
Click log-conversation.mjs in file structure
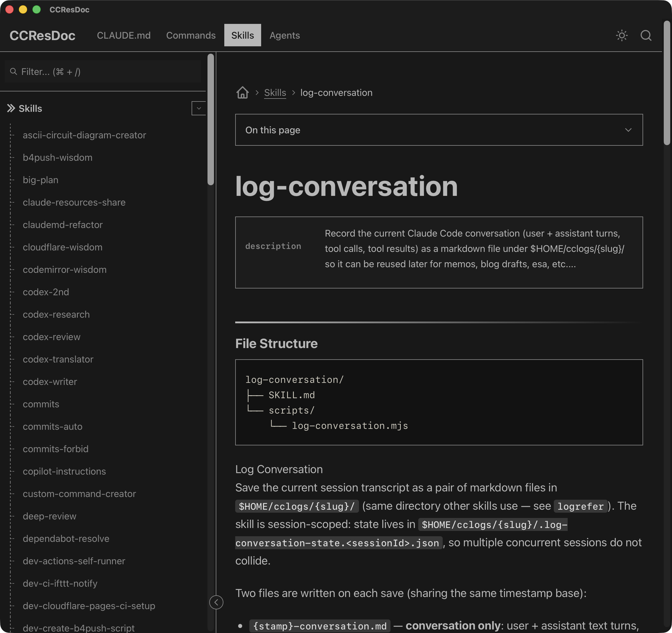(x=350, y=425)
